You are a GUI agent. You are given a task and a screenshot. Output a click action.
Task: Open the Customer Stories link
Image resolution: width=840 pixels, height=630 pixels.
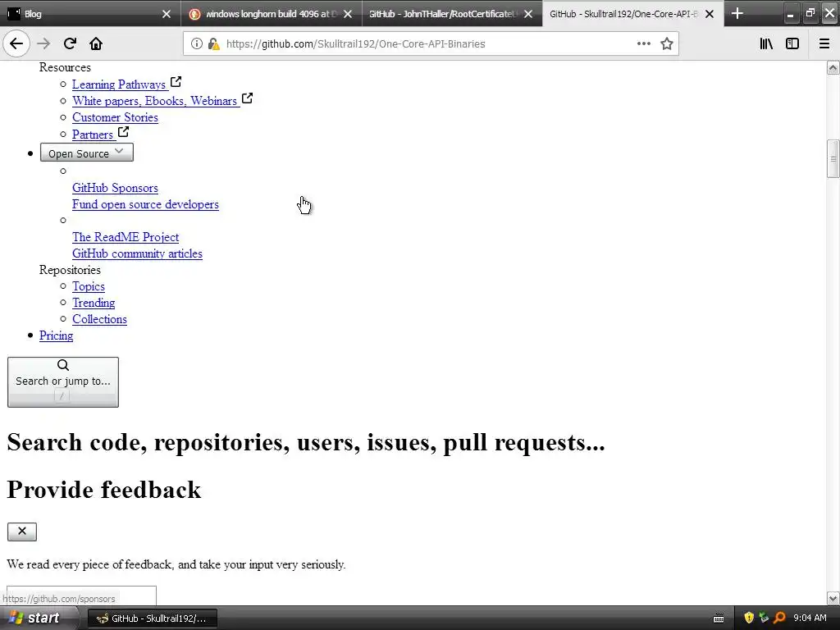[x=115, y=117]
